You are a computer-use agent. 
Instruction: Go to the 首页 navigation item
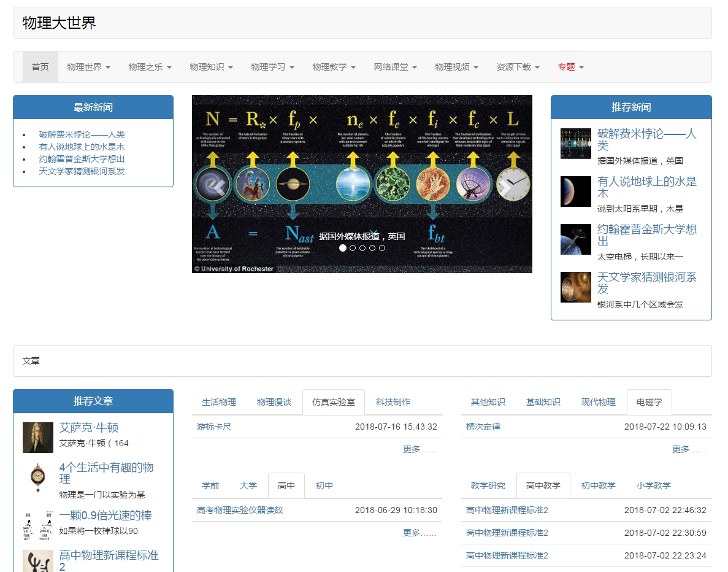point(40,67)
